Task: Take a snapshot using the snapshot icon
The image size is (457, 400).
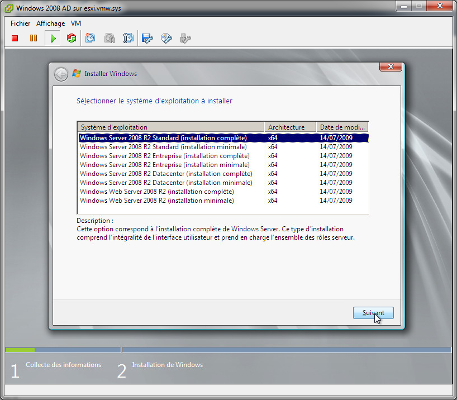Action: (90, 38)
